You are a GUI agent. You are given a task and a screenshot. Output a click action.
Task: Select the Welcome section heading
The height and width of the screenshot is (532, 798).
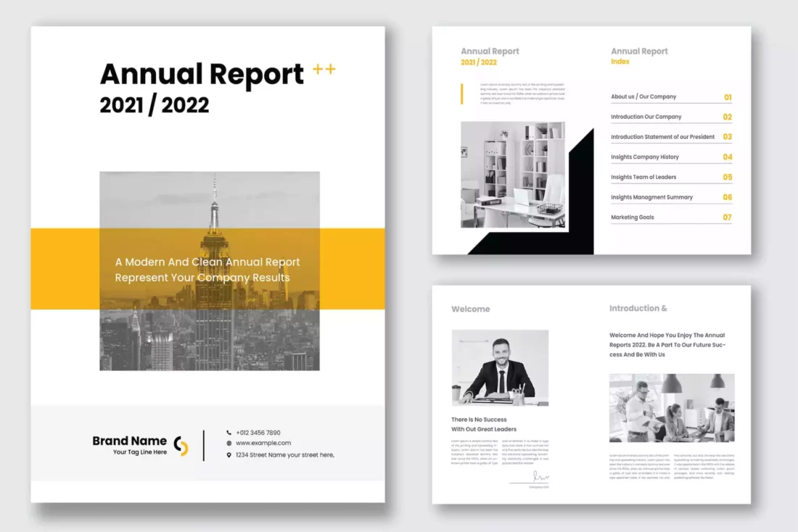pos(470,309)
